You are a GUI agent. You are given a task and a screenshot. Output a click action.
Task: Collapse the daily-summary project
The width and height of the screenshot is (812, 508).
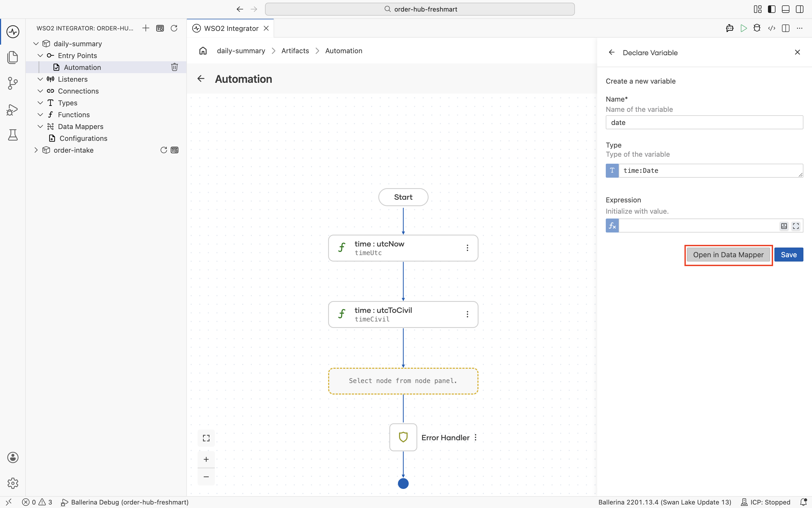point(36,44)
